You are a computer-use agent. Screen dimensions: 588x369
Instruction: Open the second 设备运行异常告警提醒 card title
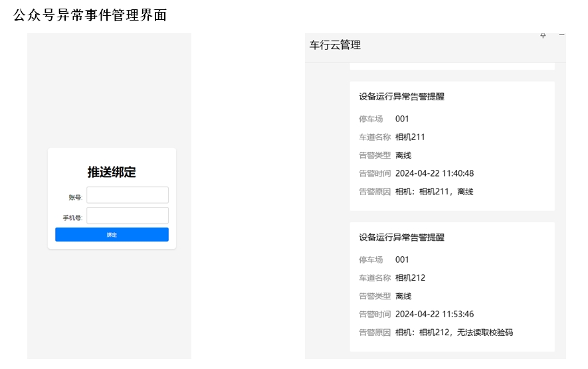(401, 238)
